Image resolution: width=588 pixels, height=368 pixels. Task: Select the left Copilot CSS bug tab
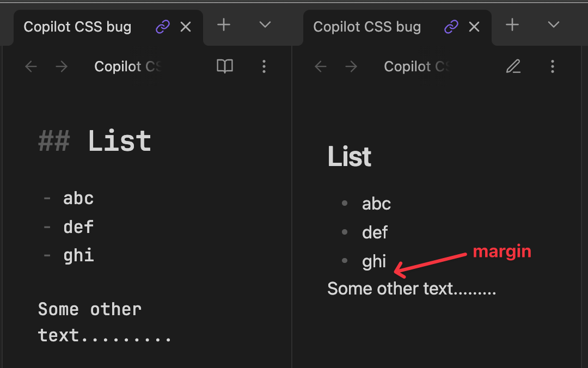[x=76, y=26]
